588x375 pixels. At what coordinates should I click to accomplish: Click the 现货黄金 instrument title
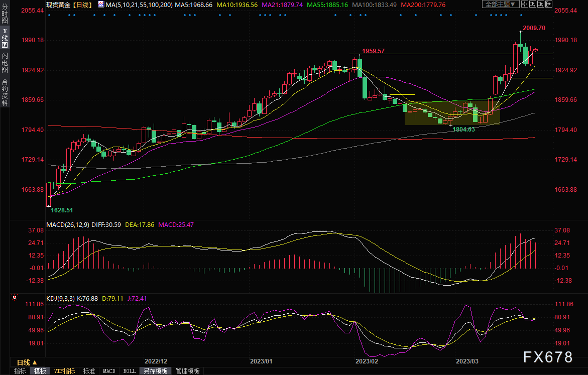click(58, 5)
